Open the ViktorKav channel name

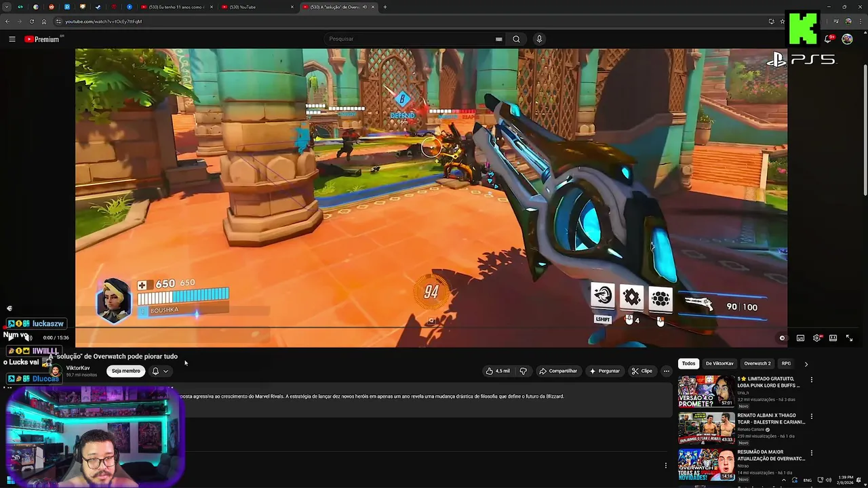click(x=78, y=368)
